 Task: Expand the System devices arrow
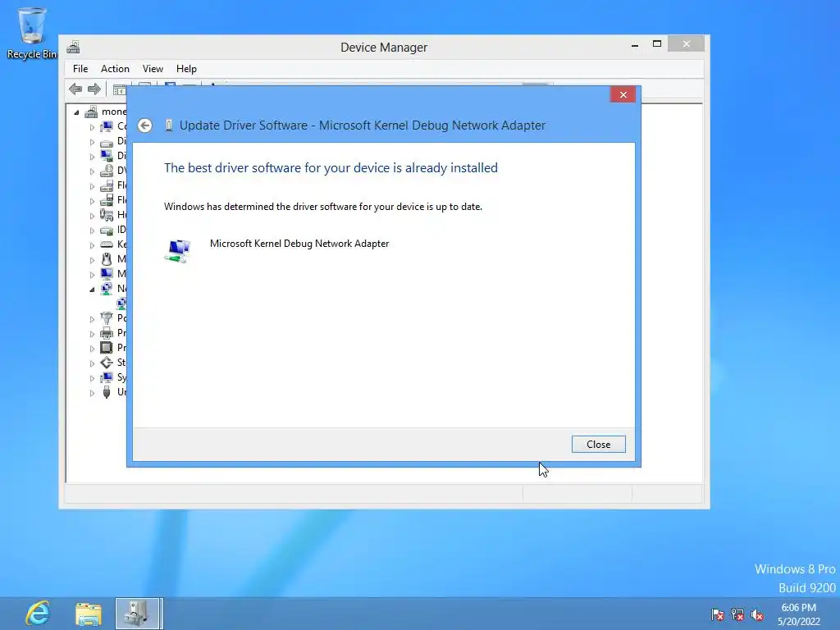coord(92,377)
